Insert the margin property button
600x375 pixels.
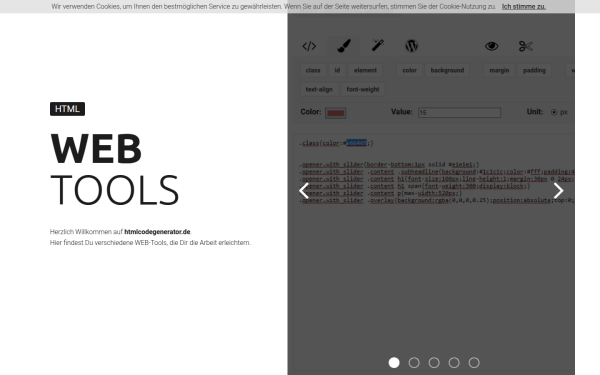pyautogui.click(x=499, y=70)
